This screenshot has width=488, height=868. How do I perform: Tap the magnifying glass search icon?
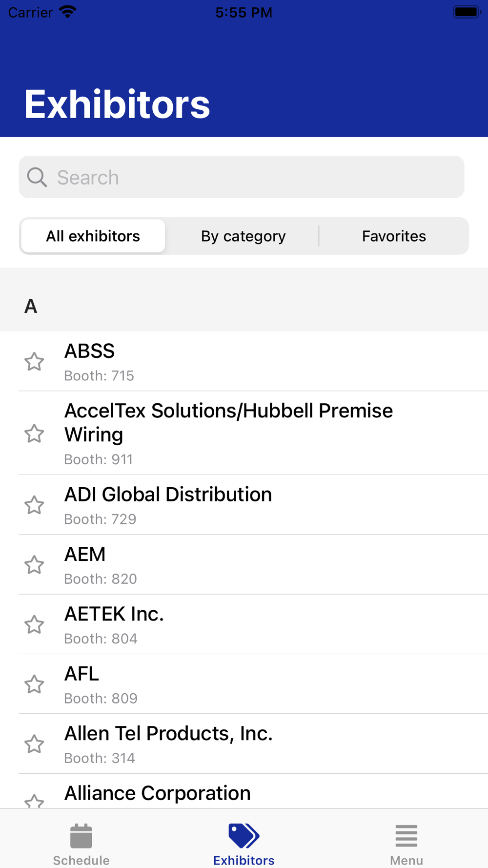(x=37, y=177)
